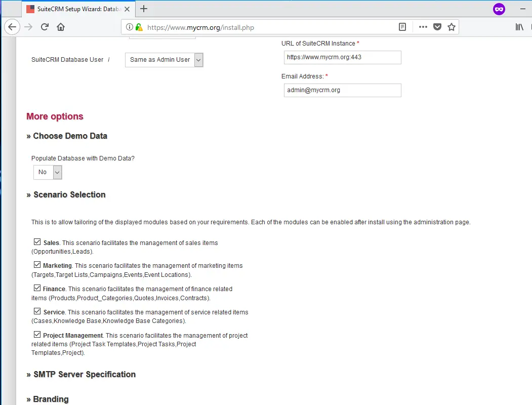Image resolution: width=532 pixels, height=405 pixels.
Task: Save page to Pocket
Action: 437,27
